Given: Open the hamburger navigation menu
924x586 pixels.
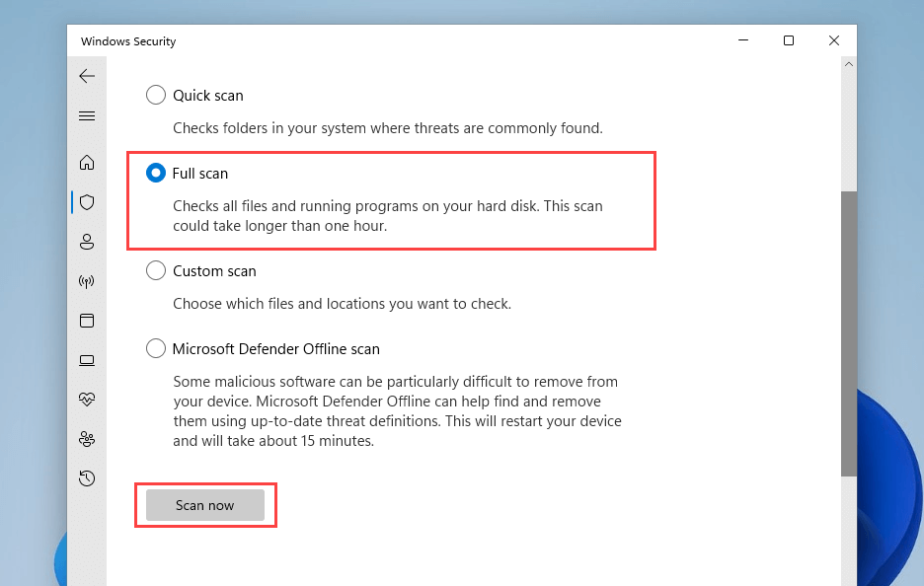Looking at the screenshot, I should coord(87,115).
